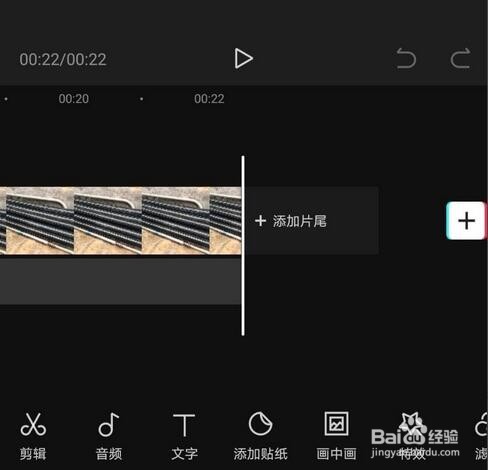488x470 pixels.
Task: Play the video preview
Action: tap(244, 59)
